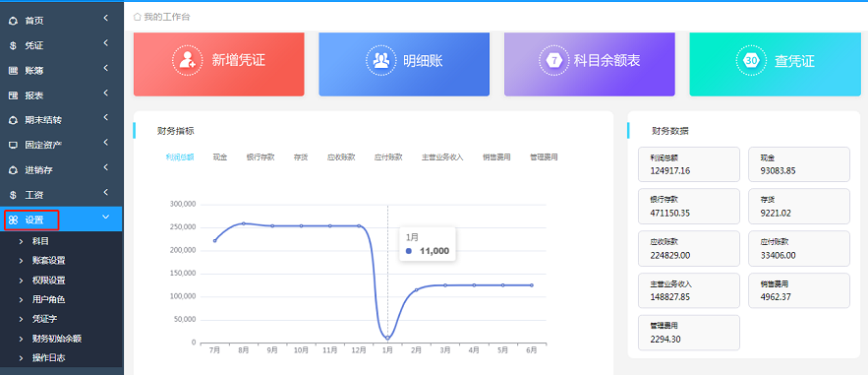Click the 8月 peak data point on chart
Image resolution: width=868 pixels, height=375 pixels.
244,223
